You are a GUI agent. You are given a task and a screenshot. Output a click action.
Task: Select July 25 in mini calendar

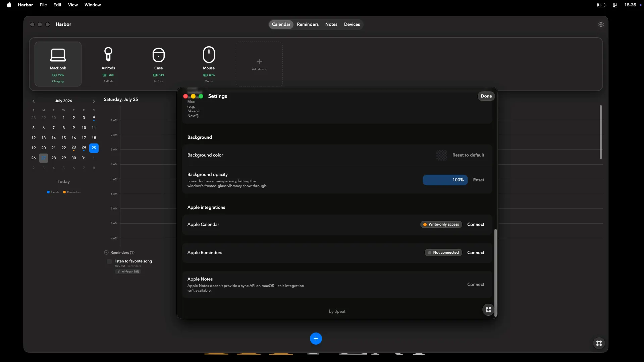[x=94, y=148]
